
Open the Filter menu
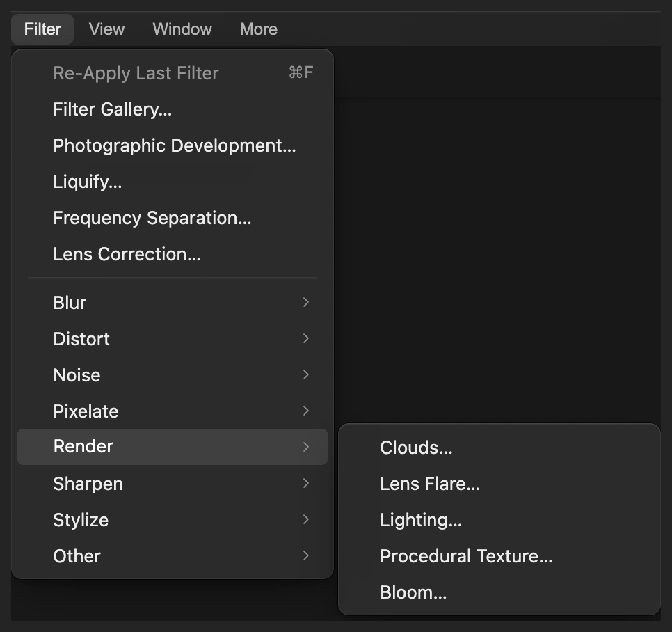pos(42,29)
